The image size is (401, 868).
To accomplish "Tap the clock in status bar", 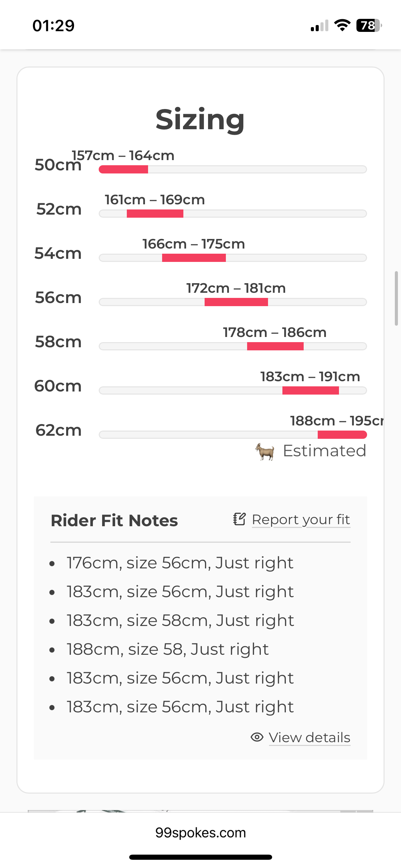I will coord(53,26).
